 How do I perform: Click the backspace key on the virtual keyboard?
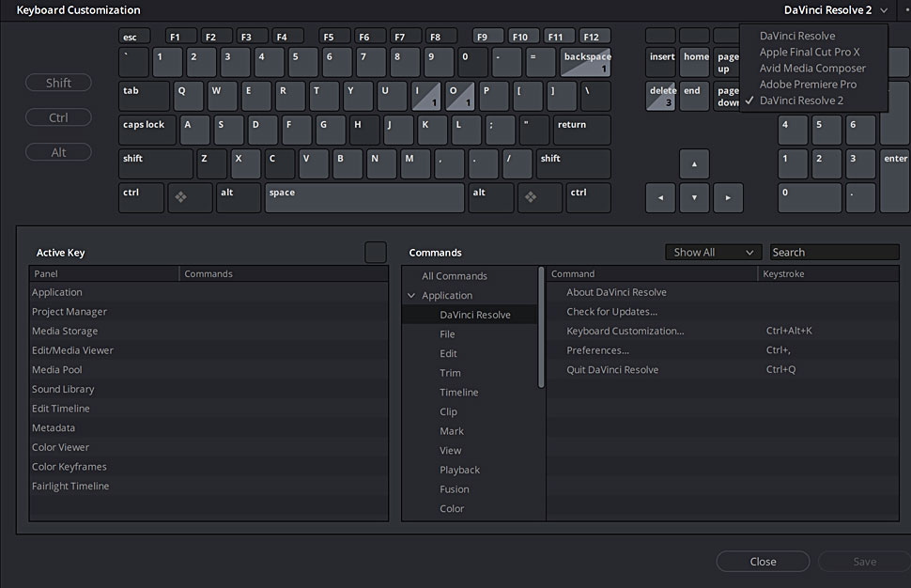pos(585,62)
